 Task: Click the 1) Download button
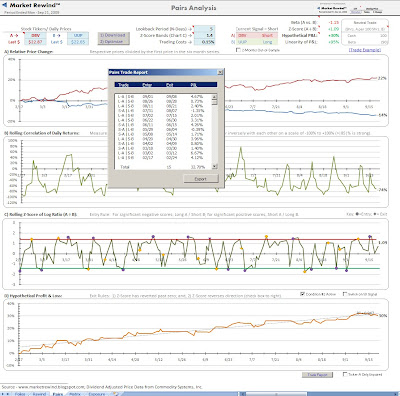(113, 35)
